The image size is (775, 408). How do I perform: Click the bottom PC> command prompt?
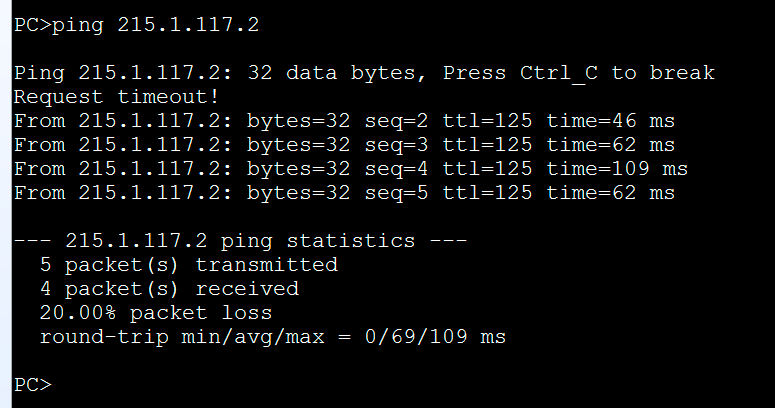[32, 385]
